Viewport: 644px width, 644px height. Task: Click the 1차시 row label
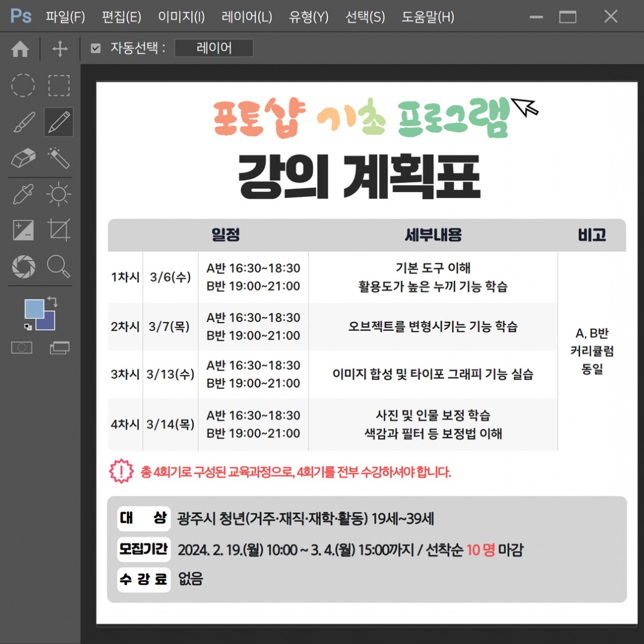point(125,277)
